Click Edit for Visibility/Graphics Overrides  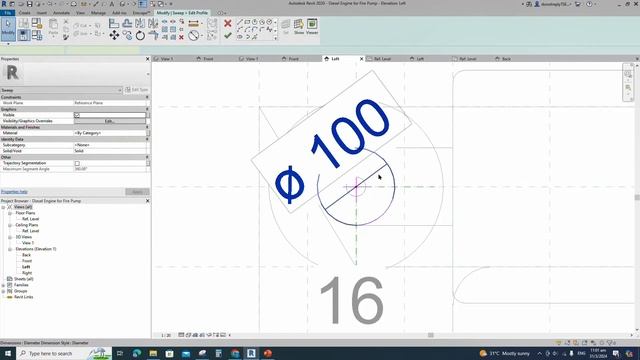tap(109, 121)
